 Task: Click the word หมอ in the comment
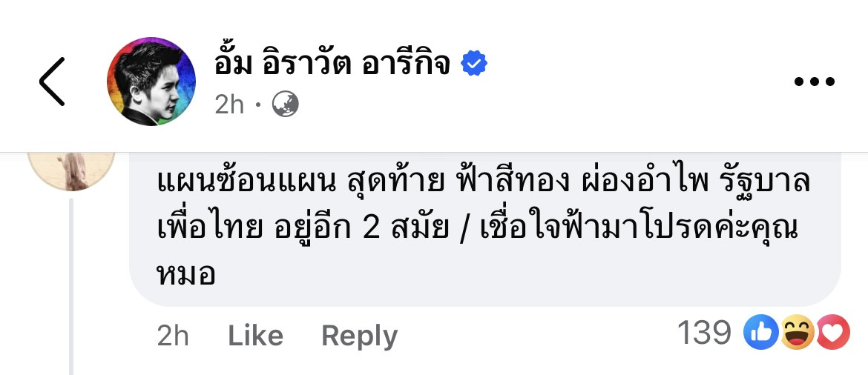coord(186,273)
